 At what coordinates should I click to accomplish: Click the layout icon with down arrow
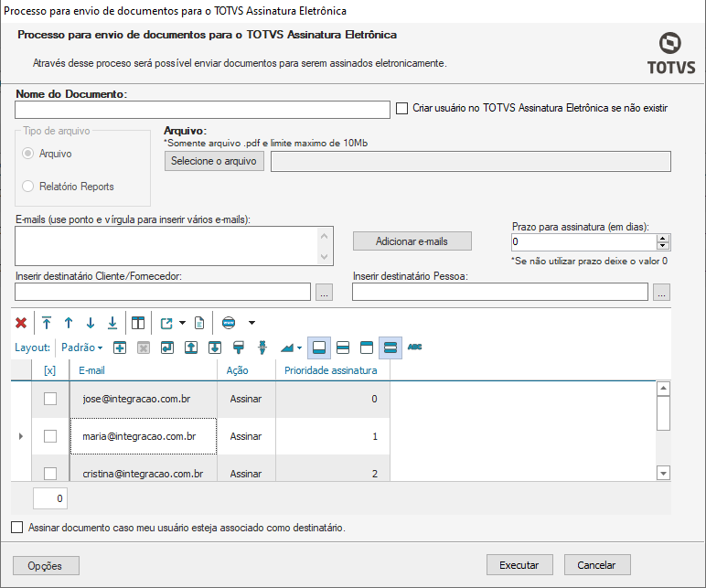(x=215, y=347)
